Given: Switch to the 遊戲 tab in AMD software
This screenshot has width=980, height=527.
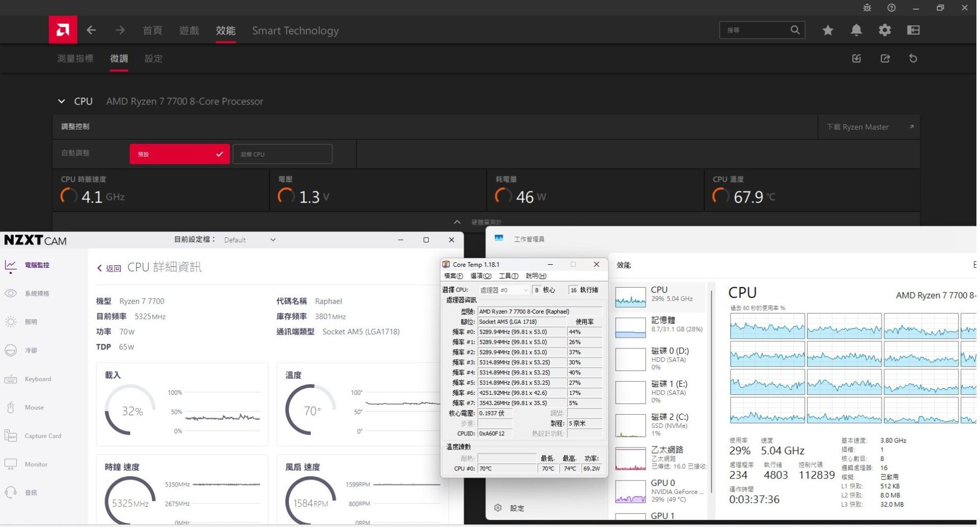Looking at the screenshot, I should click(x=189, y=31).
